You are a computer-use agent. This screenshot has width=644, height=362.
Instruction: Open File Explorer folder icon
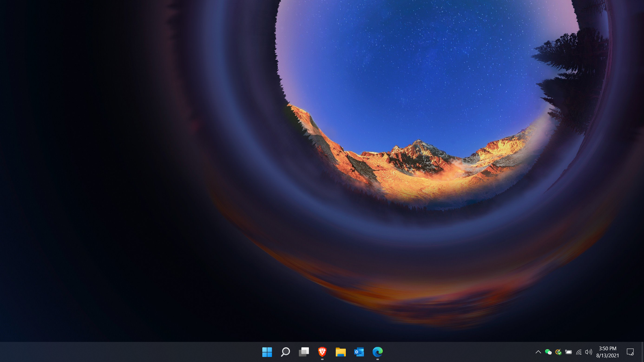pos(340,352)
